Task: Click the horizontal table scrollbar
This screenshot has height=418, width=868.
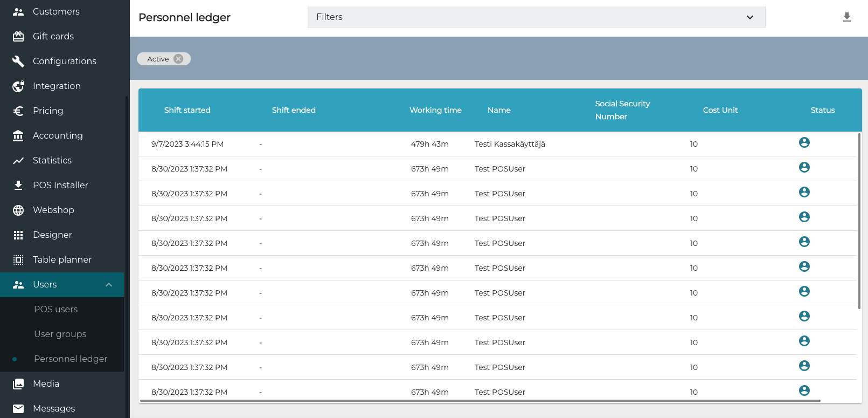Action: pyautogui.click(x=480, y=401)
